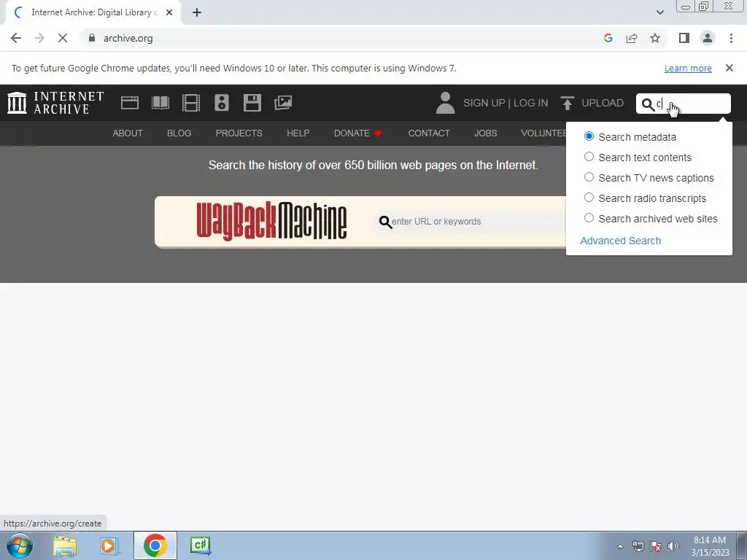The image size is (747, 560).
Task: Open Windows Explorer from taskbar
Action: coord(65,545)
